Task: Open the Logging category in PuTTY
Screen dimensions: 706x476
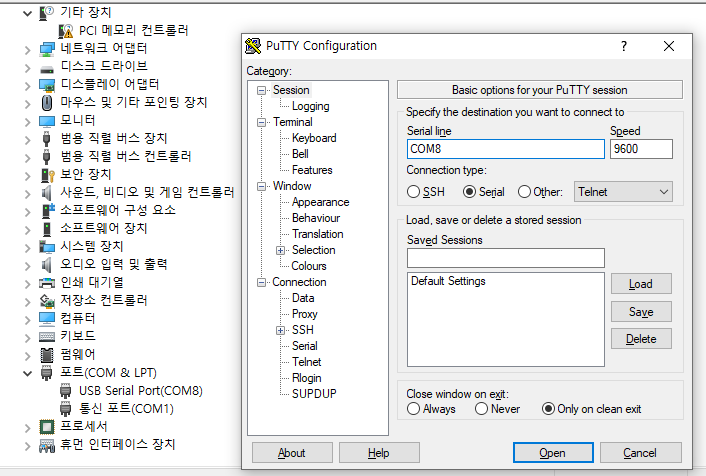Action: pyautogui.click(x=310, y=106)
